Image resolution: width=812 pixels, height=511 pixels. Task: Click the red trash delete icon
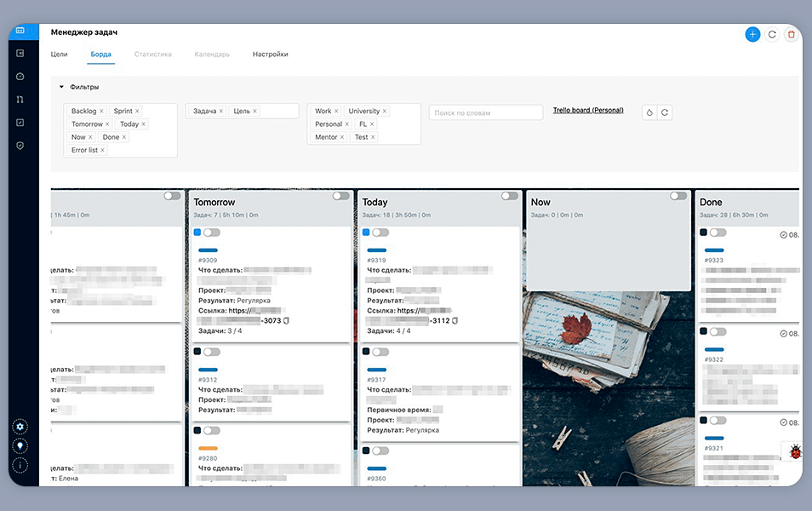coord(791,35)
